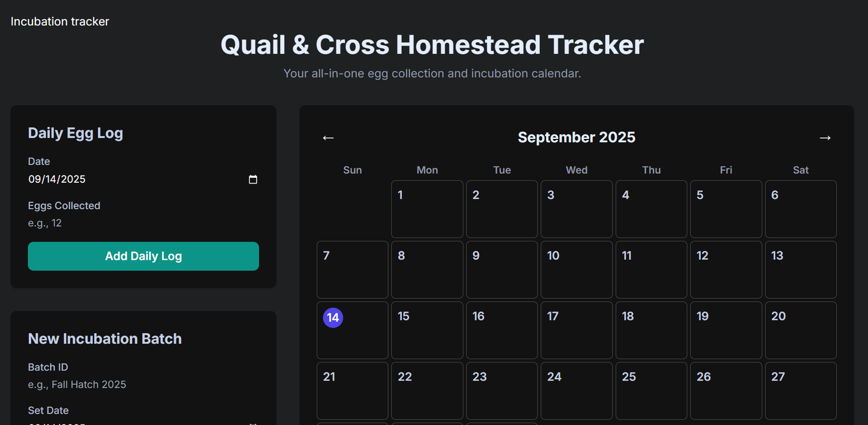Select September 17 on the calendar
Viewport: 868px width, 425px height.
point(576,330)
